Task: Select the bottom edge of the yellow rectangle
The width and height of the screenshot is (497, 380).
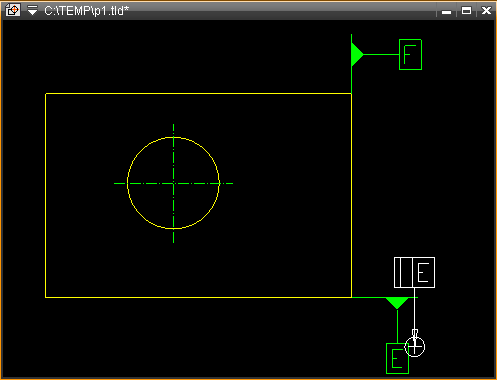Action: [198, 297]
